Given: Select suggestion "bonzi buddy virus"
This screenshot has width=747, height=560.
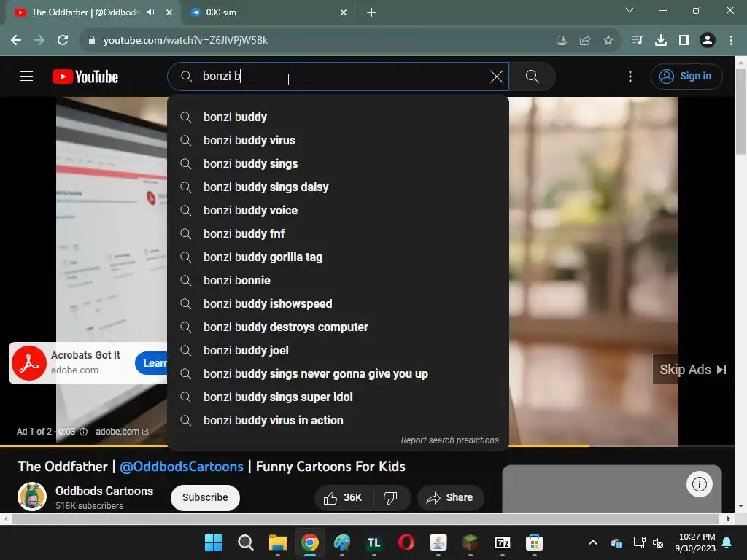Looking at the screenshot, I should [338, 141].
